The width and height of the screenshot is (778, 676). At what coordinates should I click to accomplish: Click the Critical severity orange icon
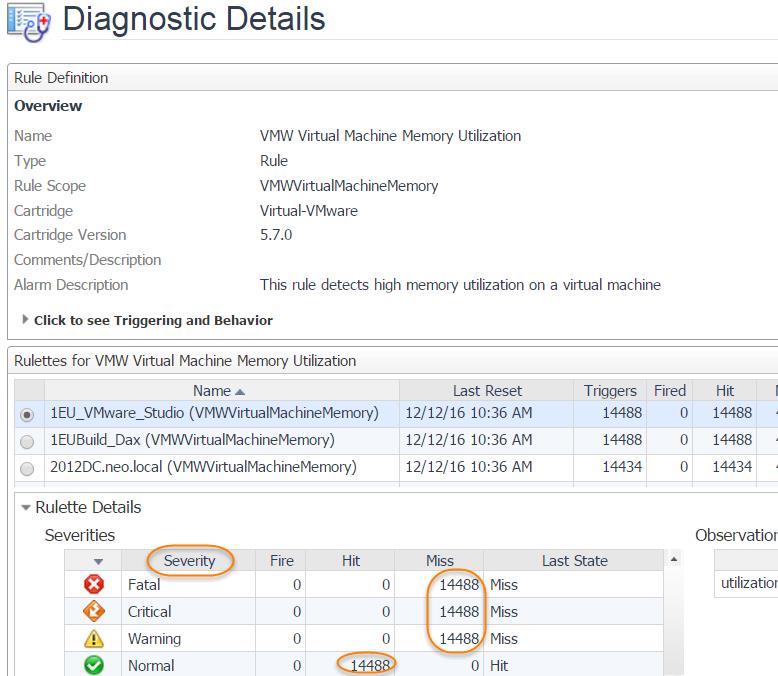pos(94,612)
